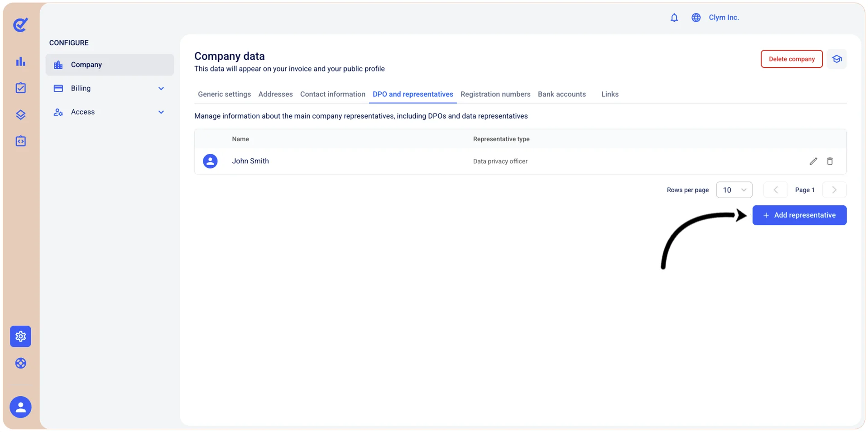Viewport: 868px width, 432px height.
Task: Switch to Registration numbers tab
Action: tap(495, 94)
